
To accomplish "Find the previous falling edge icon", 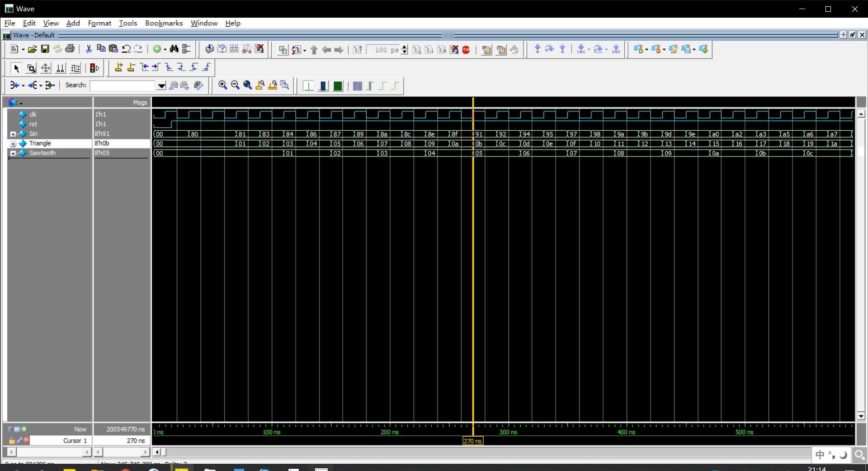I will pyautogui.click(x=169, y=68).
